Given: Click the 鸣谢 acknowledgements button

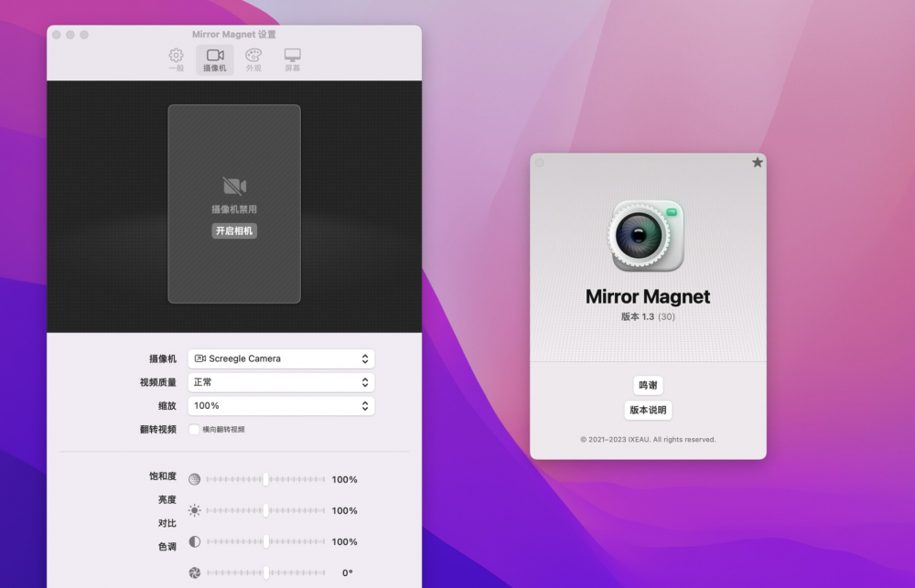Looking at the screenshot, I should 648,385.
